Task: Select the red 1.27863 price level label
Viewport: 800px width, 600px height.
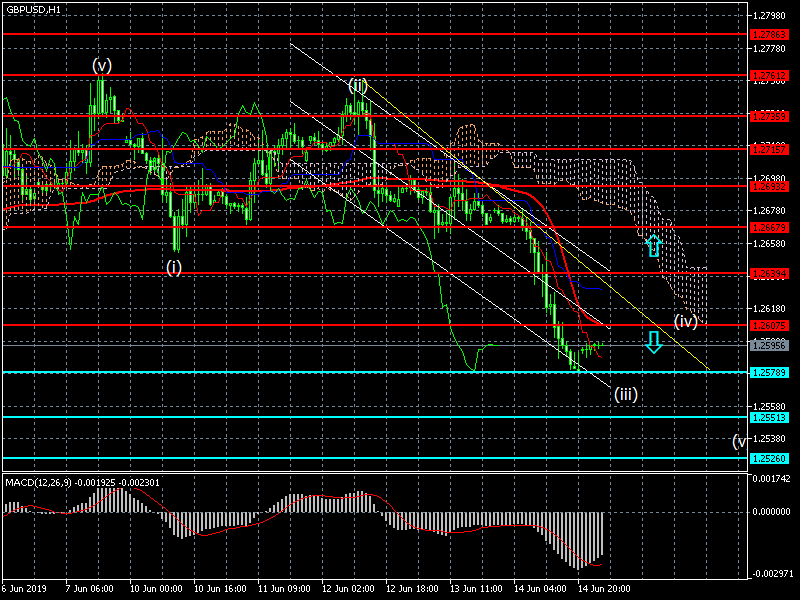Action: 769,35
